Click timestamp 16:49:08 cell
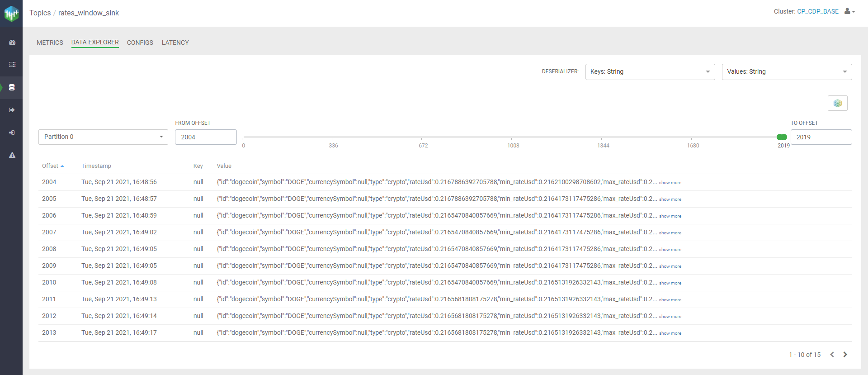Image resolution: width=868 pixels, height=375 pixels. pos(119,283)
